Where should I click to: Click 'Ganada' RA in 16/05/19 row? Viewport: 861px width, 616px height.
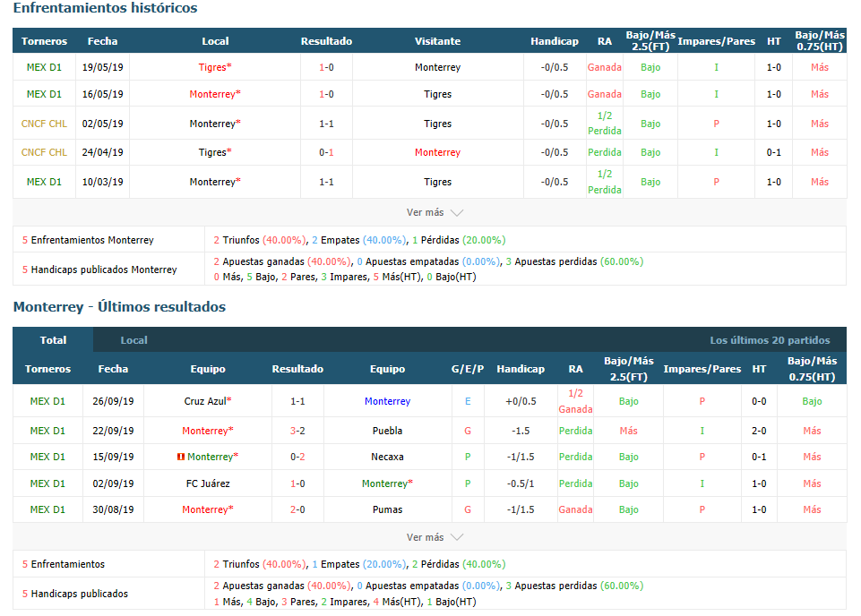pyautogui.click(x=605, y=94)
